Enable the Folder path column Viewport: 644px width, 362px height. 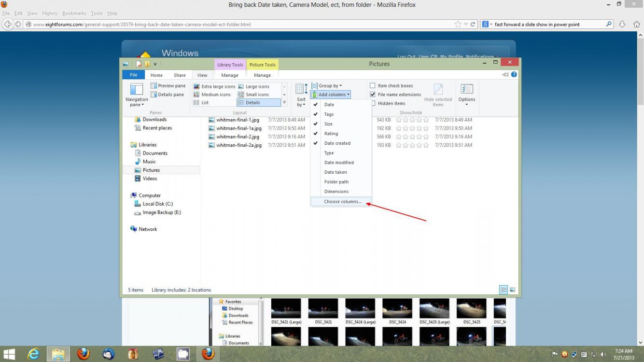pos(341,182)
